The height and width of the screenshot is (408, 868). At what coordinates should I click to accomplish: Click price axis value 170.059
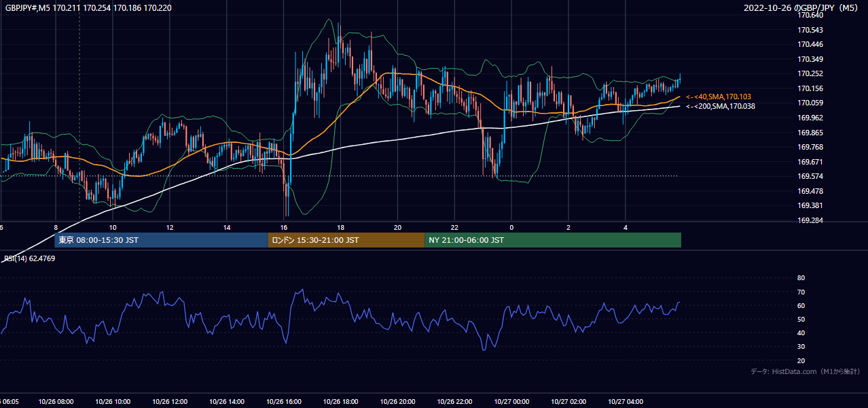(811, 103)
